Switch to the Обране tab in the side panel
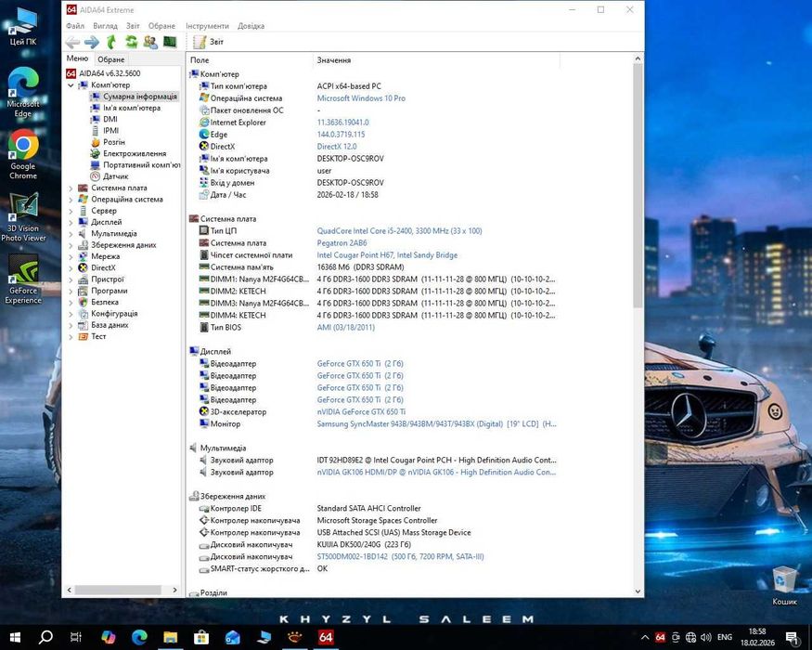The height and width of the screenshot is (650, 812). pos(110,59)
